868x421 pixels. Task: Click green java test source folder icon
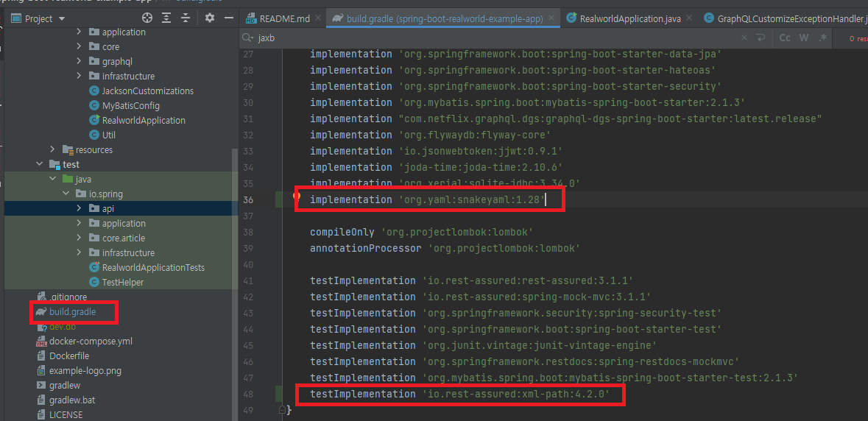68,180
